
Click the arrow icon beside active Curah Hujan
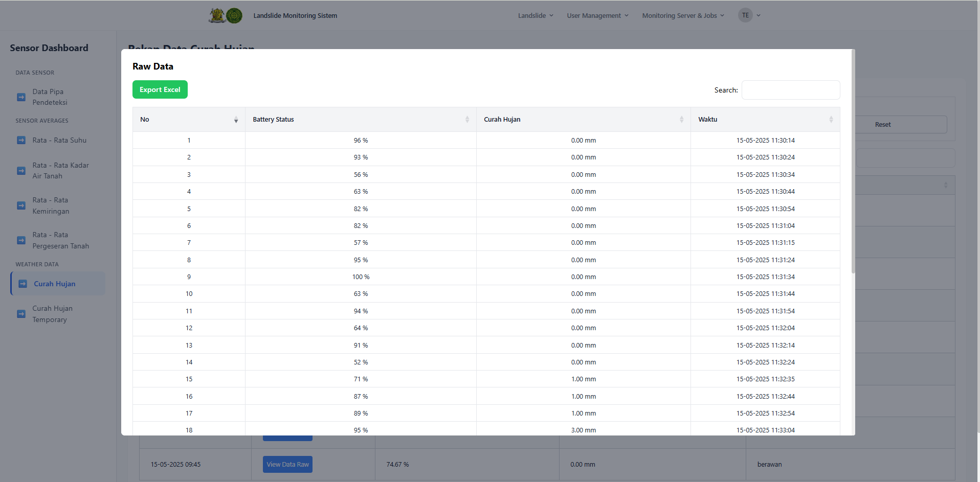pos(23,284)
